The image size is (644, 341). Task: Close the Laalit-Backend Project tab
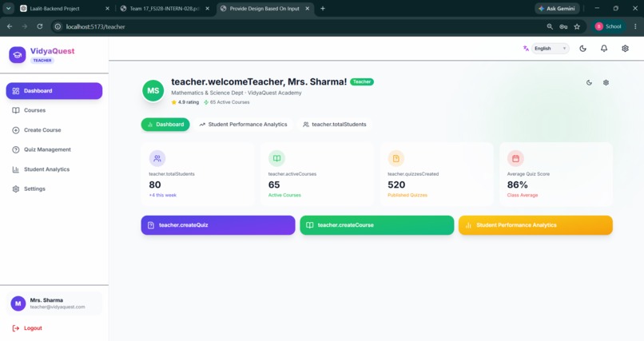[x=107, y=9]
